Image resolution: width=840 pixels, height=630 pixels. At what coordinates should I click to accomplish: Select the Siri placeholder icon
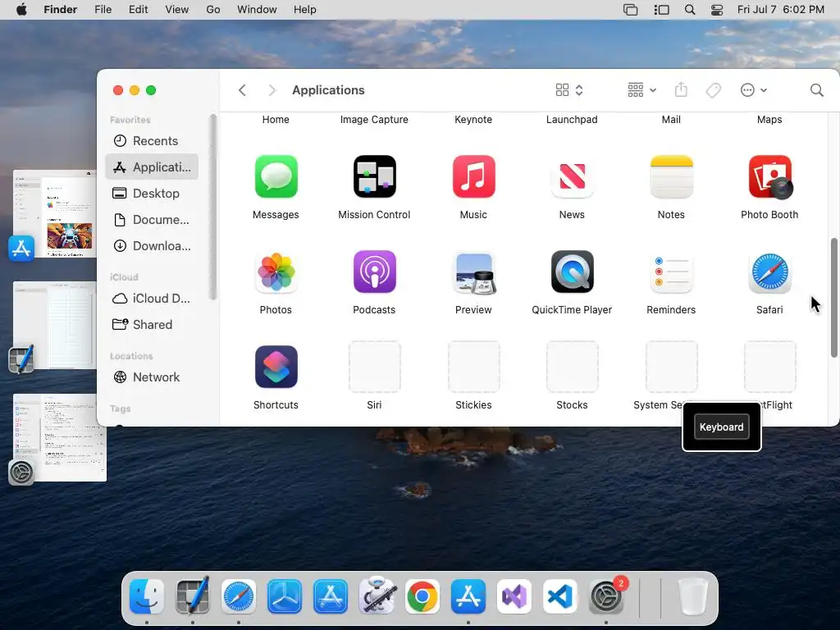[374, 367]
